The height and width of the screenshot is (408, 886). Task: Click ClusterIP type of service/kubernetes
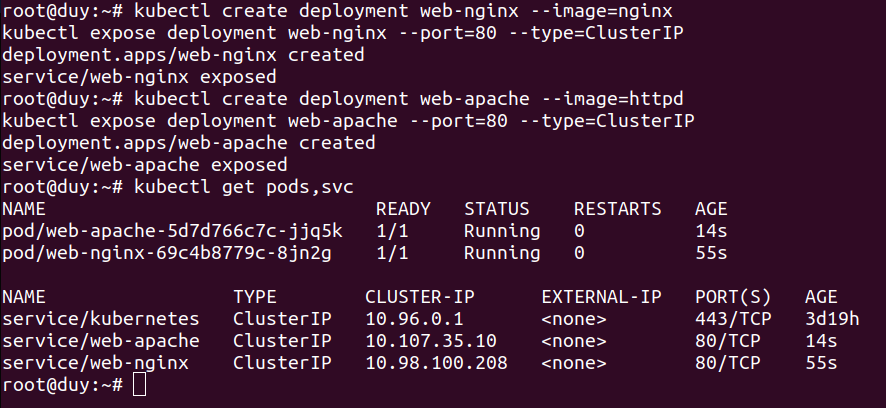coord(283,319)
